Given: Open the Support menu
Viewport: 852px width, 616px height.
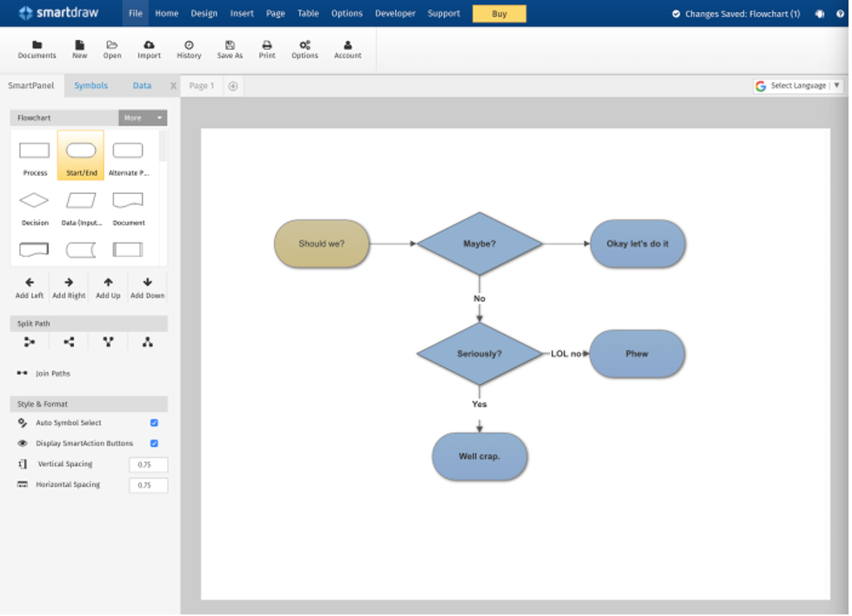Looking at the screenshot, I should (443, 14).
